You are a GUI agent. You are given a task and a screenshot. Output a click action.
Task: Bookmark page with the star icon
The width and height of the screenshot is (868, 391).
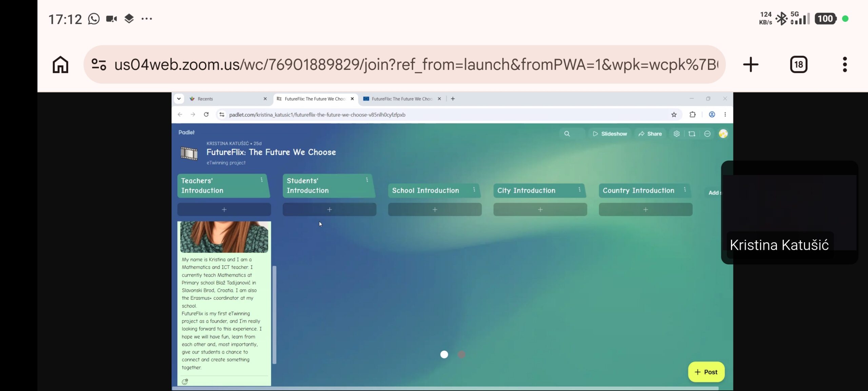click(674, 115)
